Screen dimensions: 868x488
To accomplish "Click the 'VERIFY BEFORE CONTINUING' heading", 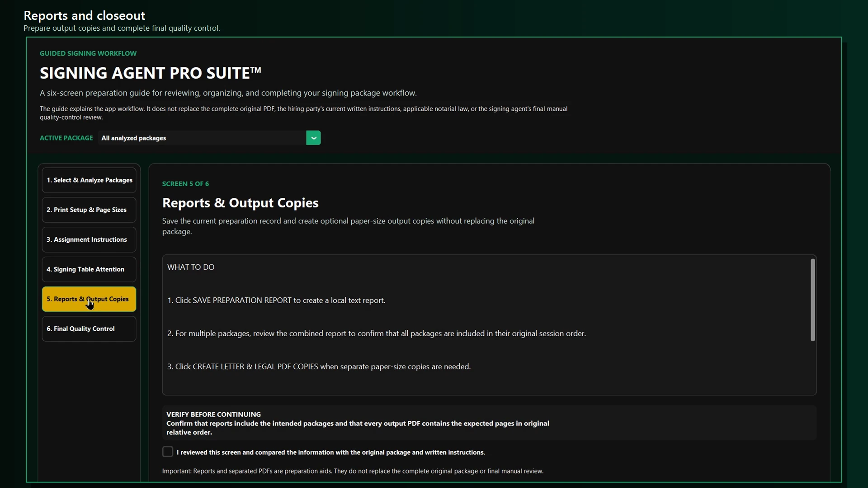I will (x=213, y=414).
